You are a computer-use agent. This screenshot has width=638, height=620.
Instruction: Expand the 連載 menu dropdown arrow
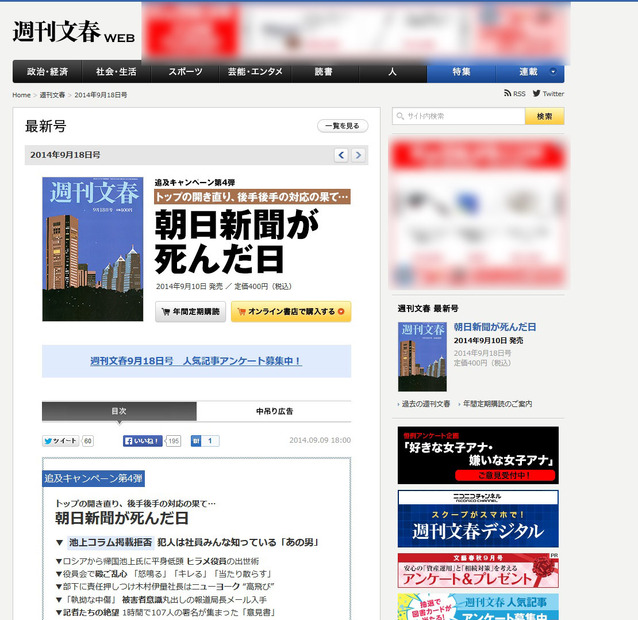coord(553,72)
